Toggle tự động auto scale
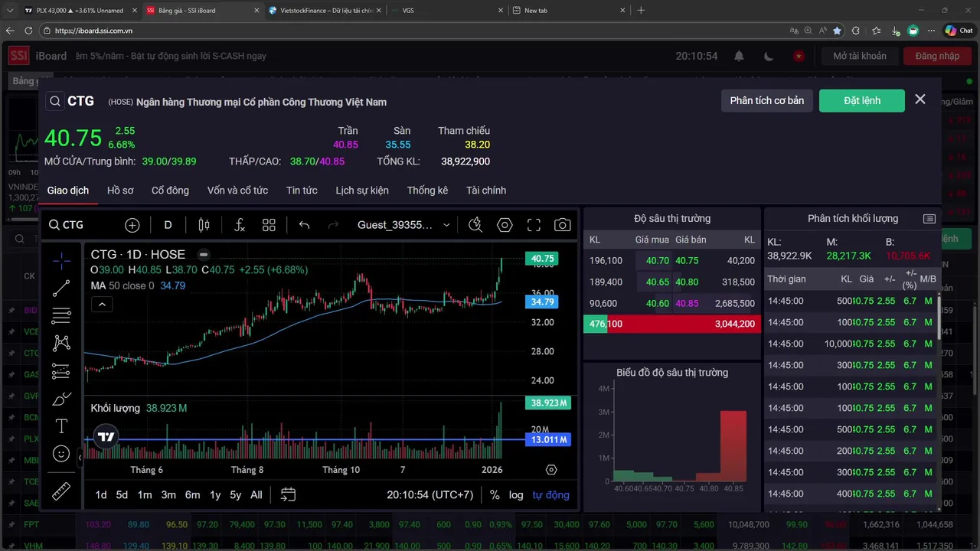The height and width of the screenshot is (551, 980). click(x=551, y=495)
